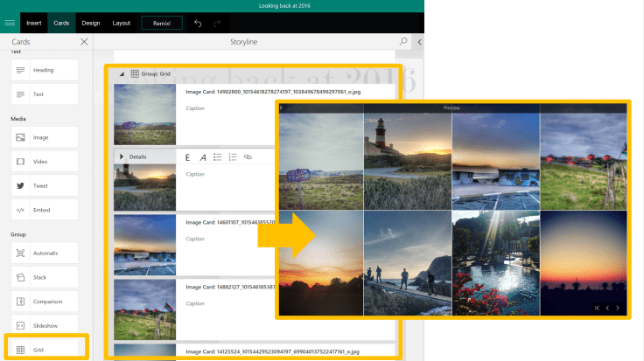This screenshot has width=644, height=361.
Task: Apply Accent italic formatting
Action: click(203, 156)
